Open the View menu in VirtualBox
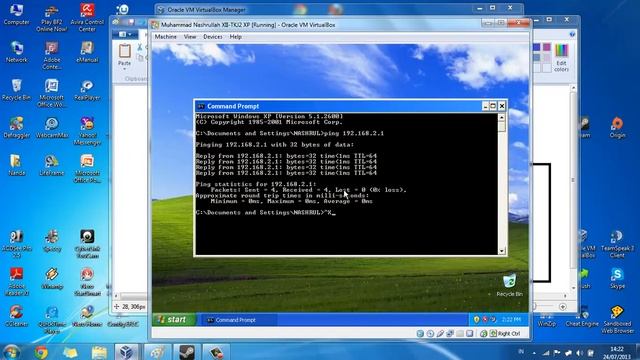The width and height of the screenshot is (640, 360). pos(190,37)
